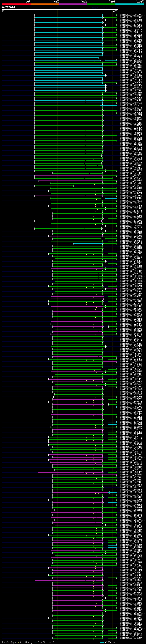Click the purple bar in the UniRef100_A8HPB8 row
146x644 pixels.
point(71,180)
